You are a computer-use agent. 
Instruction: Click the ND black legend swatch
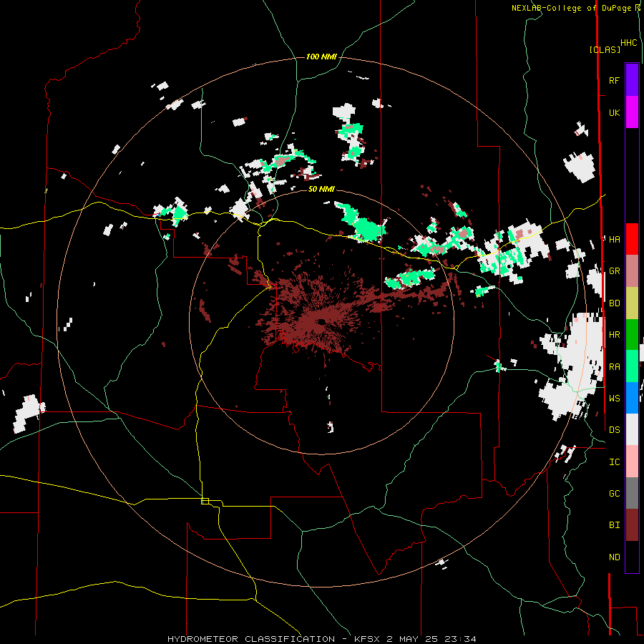(632, 557)
